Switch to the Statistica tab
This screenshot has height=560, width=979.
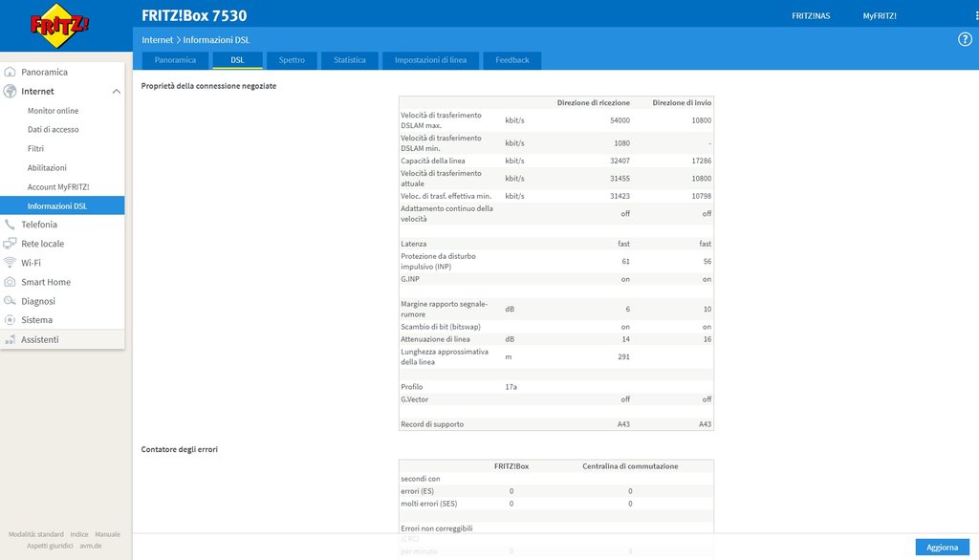pyautogui.click(x=349, y=60)
